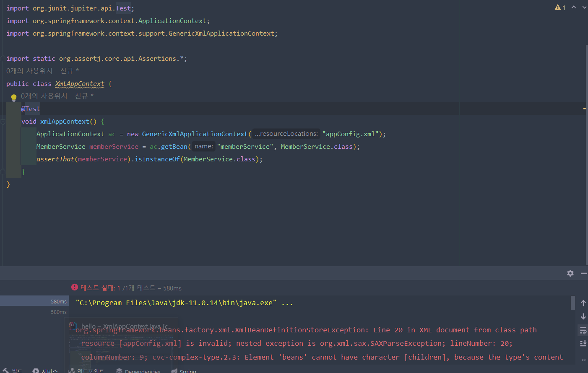Click the ...resourceLocations: parameter hint
Image resolution: width=588 pixels, height=373 pixels.
pyautogui.click(x=286, y=134)
